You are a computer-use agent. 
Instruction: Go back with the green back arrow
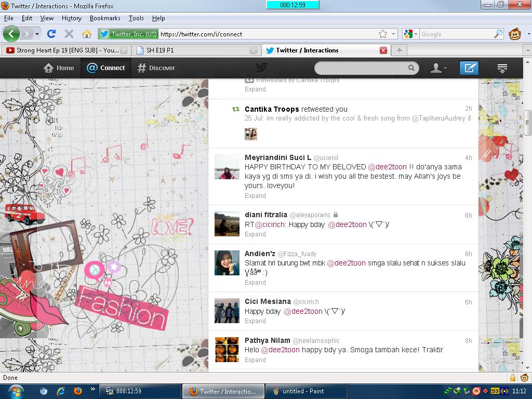pyautogui.click(x=11, y=34)
